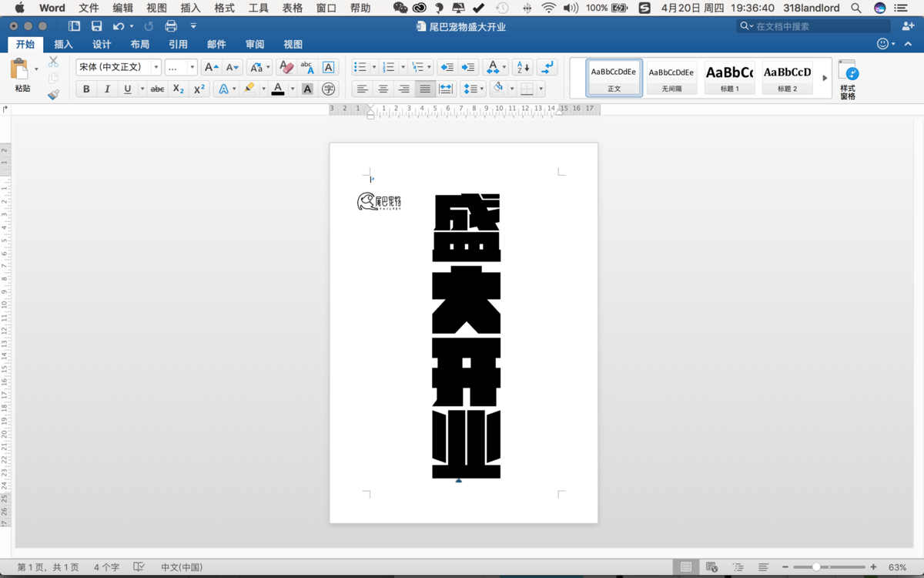Cut selection with the scissors icon
Image resolution: width=924 pixels, height=578 pixels.
53,62
